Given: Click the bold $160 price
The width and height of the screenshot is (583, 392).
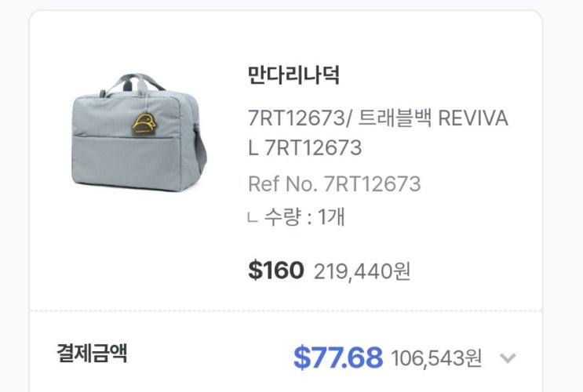Looking at the screenshot, I should point(276,270).
